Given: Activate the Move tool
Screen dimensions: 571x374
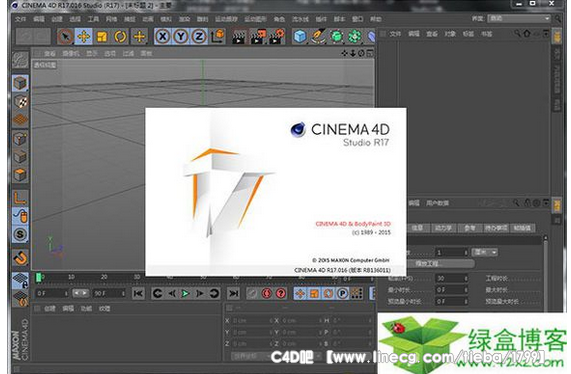Looking at the screenshot, I should [84, 37].
